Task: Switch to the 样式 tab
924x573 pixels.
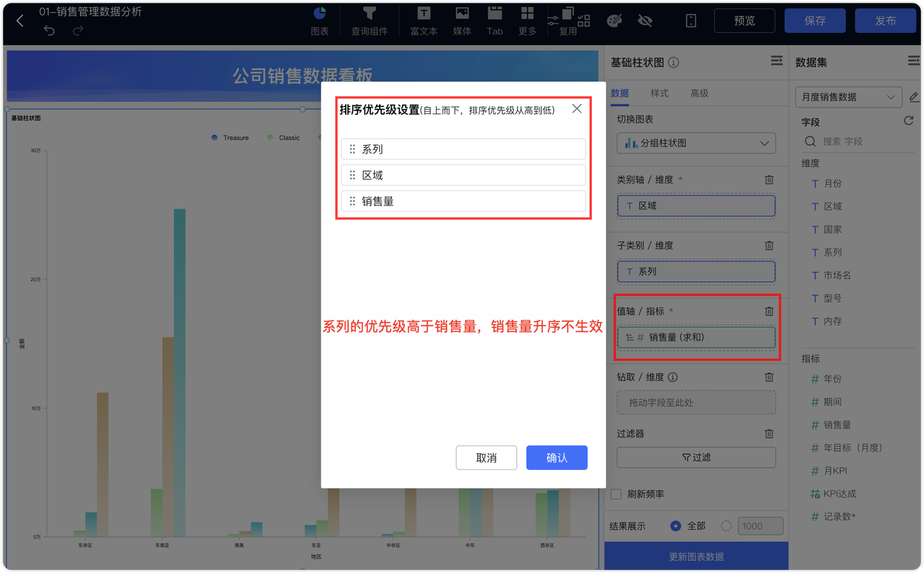Action: coord(659,93)
